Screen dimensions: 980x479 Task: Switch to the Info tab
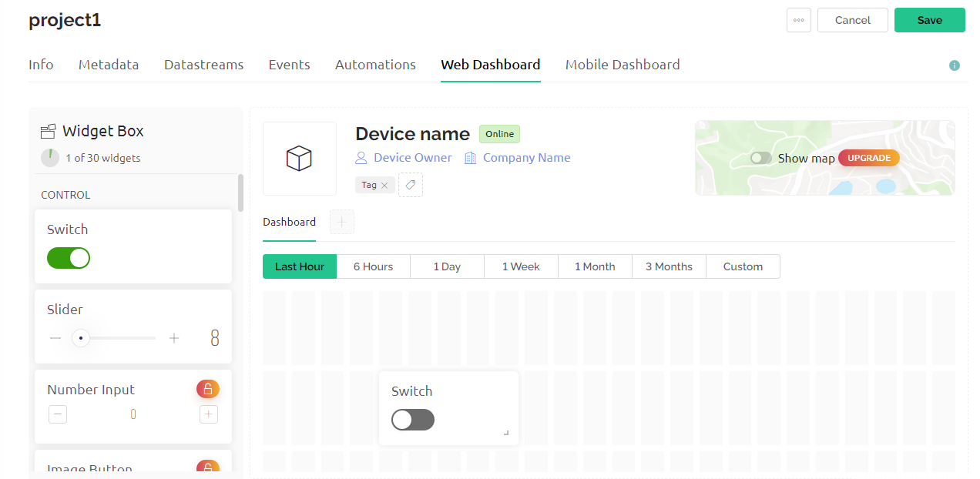tap(41, 65)
